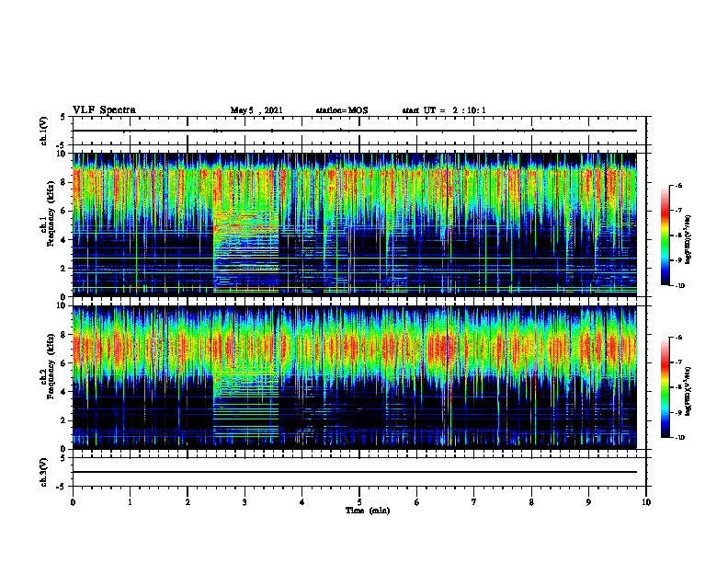Image resolution: width=728 pixels, height=563 pixels.
Task: Click the "VLF Spectra" plot title
Action: 104,110
